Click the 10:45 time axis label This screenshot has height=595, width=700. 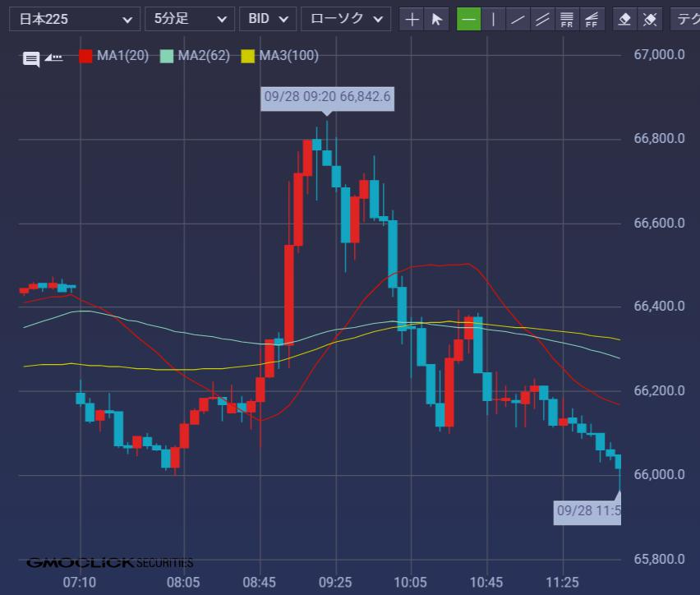point(486,583)
